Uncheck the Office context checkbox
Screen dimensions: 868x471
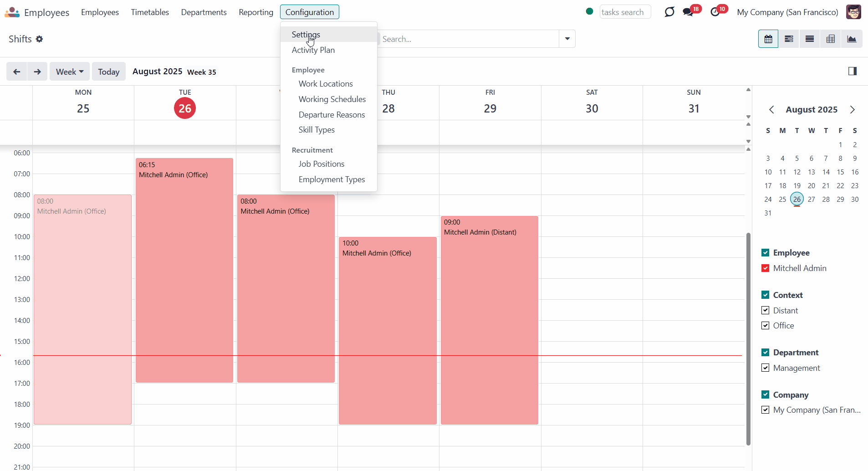(766, 326)
